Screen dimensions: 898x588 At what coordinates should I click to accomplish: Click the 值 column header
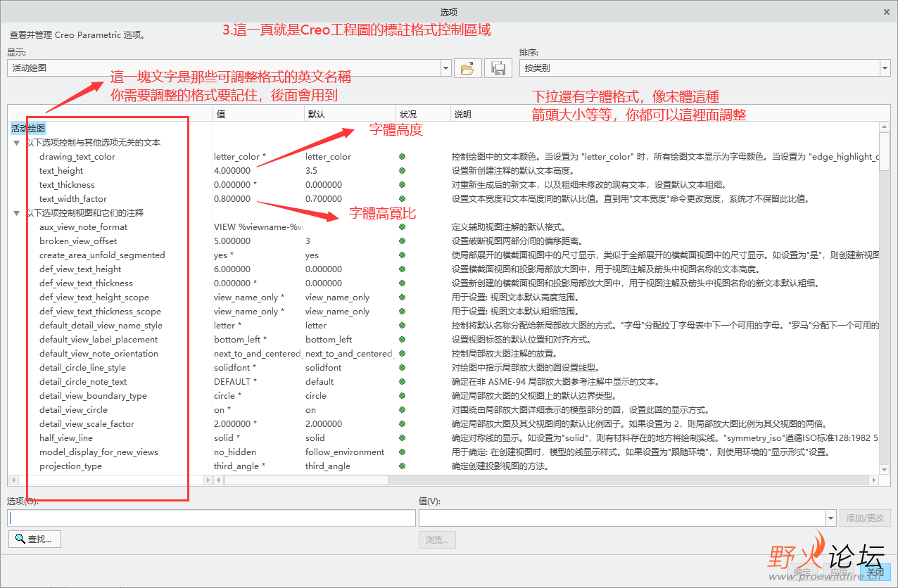click(258, 114)
